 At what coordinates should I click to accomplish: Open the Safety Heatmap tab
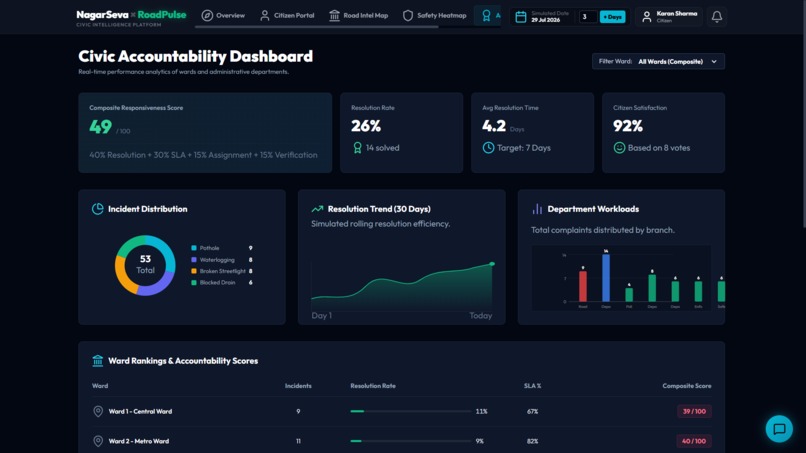(x=434, y=15)
